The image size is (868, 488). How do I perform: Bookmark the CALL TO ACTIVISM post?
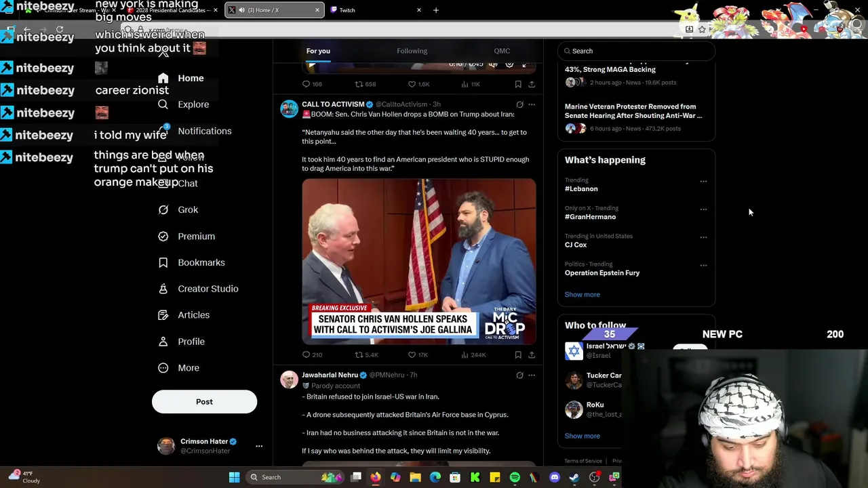click(x=518, y=354)
